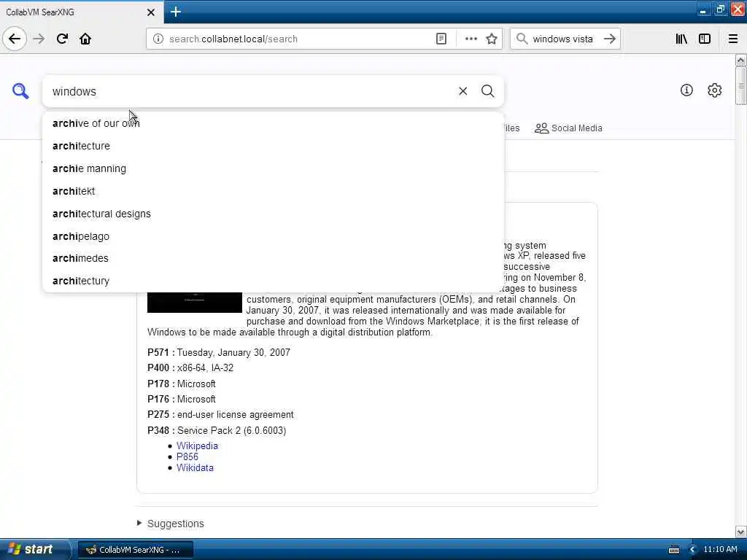Choose suggestion 'archive of our own'
The width and height of the screenshot is (747, 560).
(274, 123)
